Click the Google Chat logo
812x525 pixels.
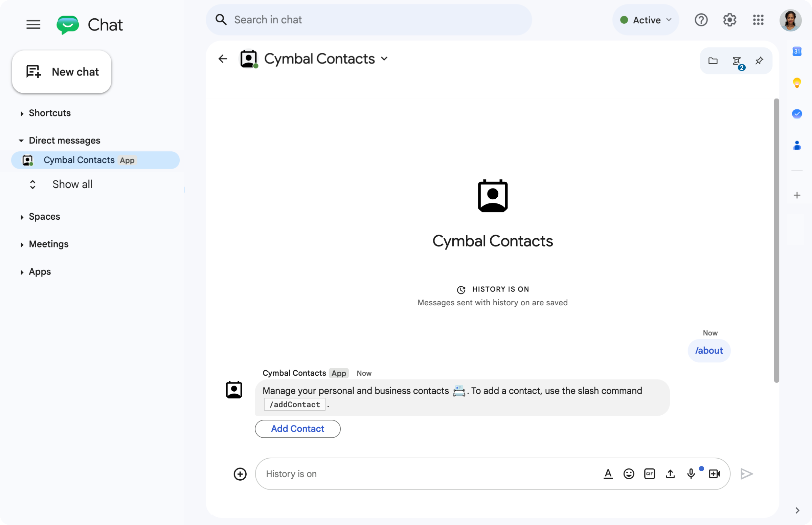pyautogui.click(x=67, y=25)
